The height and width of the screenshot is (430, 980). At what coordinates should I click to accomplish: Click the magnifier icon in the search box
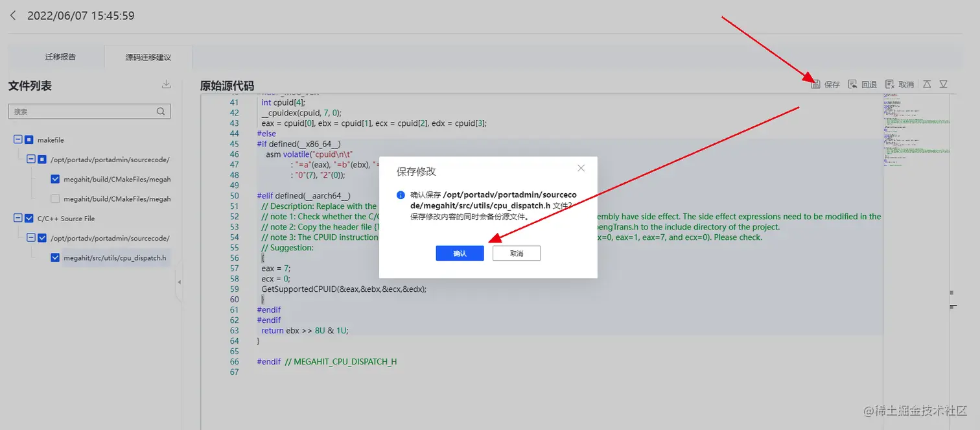[161, 112]
